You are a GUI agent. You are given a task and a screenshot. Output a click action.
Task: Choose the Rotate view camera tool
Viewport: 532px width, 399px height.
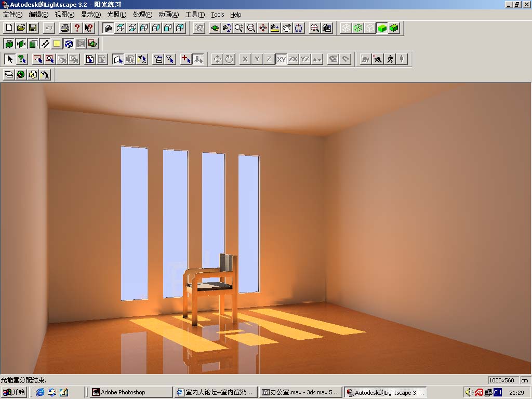(227, 28)
